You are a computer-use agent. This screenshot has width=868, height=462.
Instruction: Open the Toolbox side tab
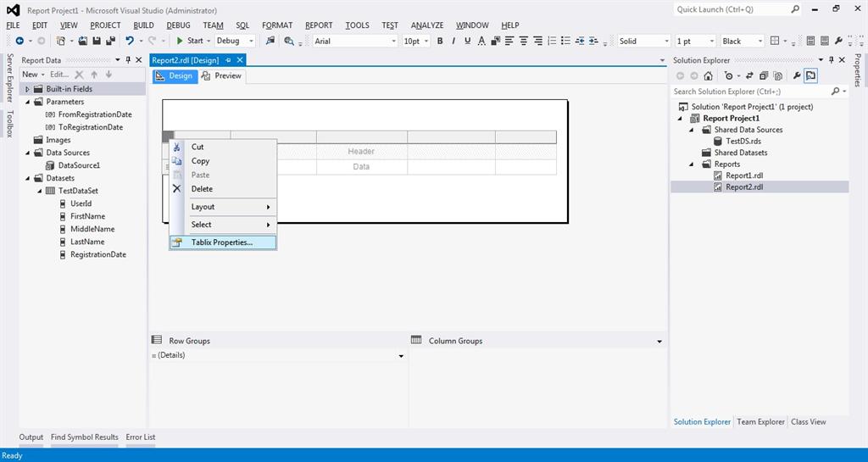[x=9, y=124]
